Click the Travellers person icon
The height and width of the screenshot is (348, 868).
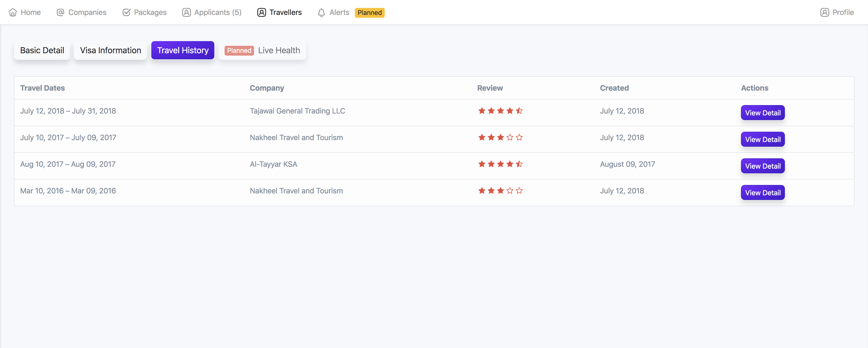261,12
